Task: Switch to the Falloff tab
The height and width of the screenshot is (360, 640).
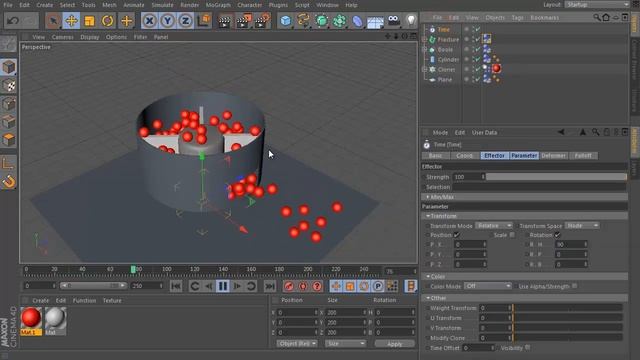Action: pyautogui.click(x=583, y=156)
